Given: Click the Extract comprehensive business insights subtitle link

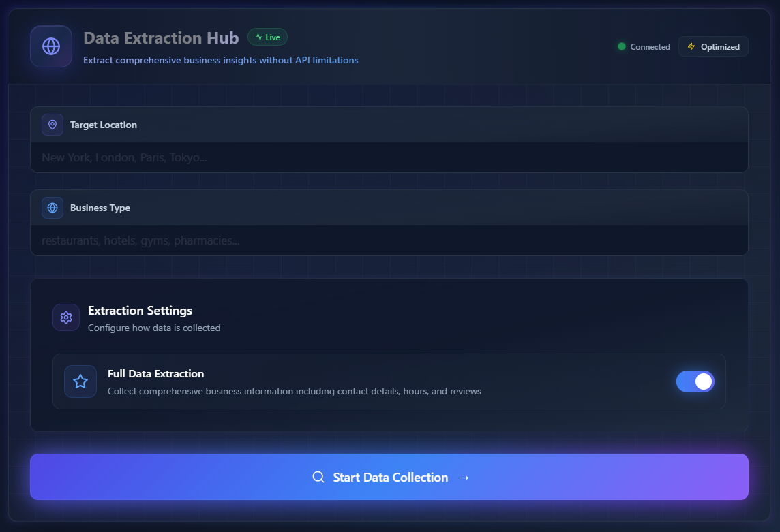Looking at the screenshot, I should (x=220, y=60).
